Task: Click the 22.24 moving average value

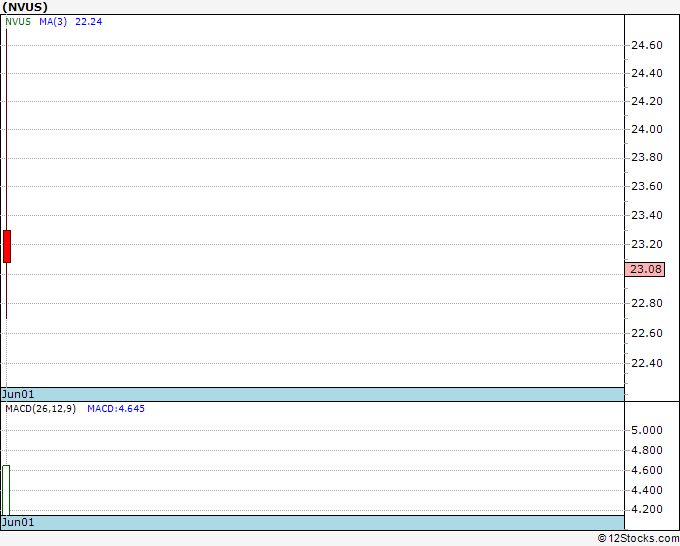Action: click(x=88, y=22)
